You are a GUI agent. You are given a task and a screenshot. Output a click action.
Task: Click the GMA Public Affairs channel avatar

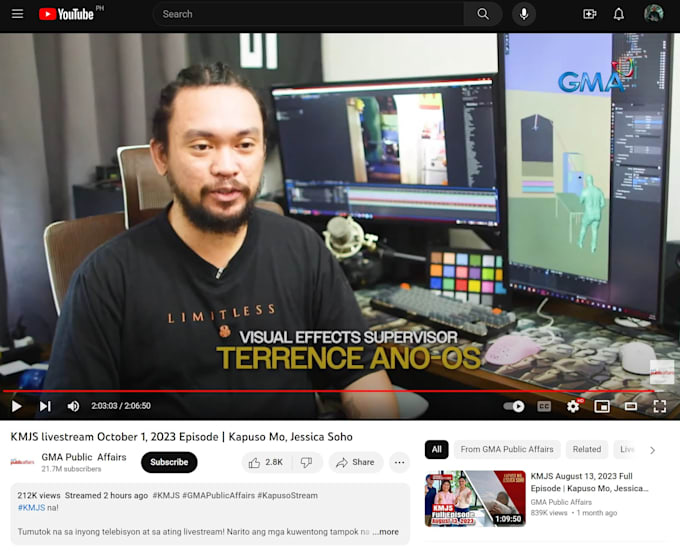(22, 462)
